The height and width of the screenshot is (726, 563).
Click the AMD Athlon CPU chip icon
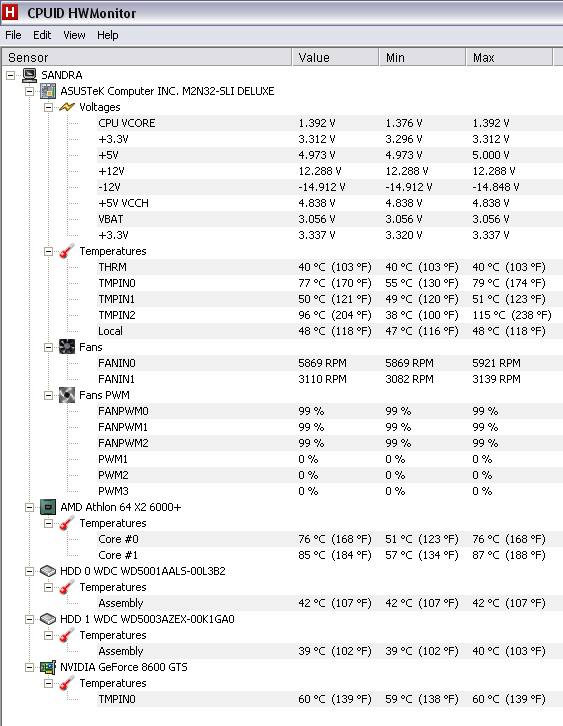pyautogui.click(x=48, y=507)
